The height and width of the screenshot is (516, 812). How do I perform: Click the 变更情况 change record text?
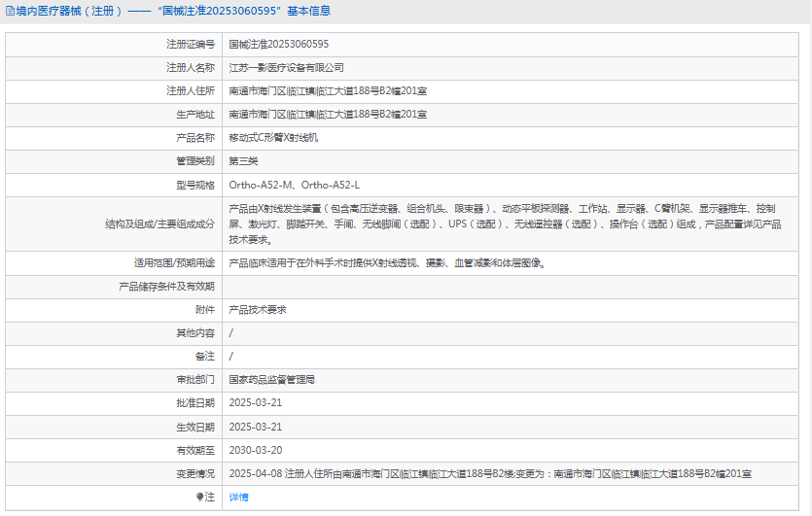tap(490, 473)
